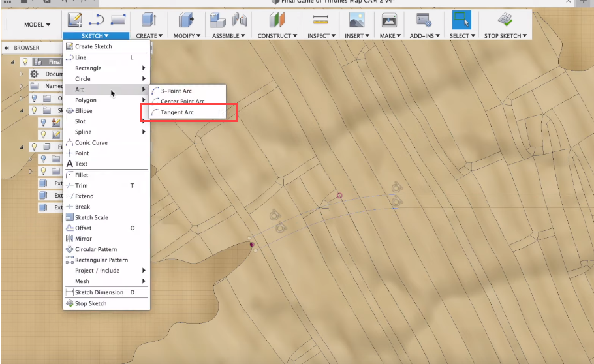The width and height of the screenshot is (594, 364).
Task: Expand the Named views node
Action: coord(22,86)
